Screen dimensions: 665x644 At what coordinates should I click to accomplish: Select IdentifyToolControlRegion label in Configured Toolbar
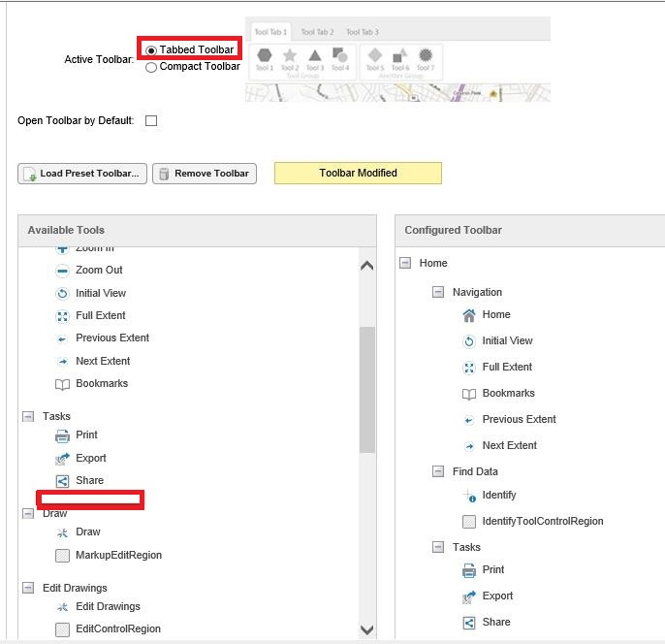(543, 522)
